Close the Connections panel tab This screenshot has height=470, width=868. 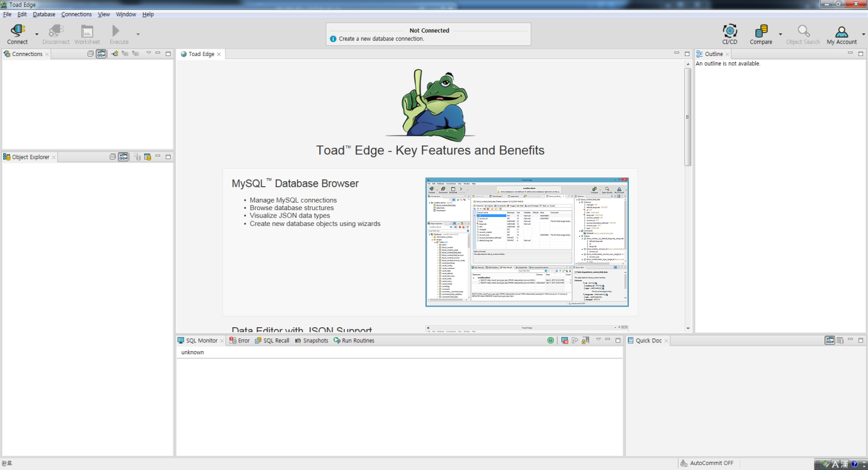(47, 55)
